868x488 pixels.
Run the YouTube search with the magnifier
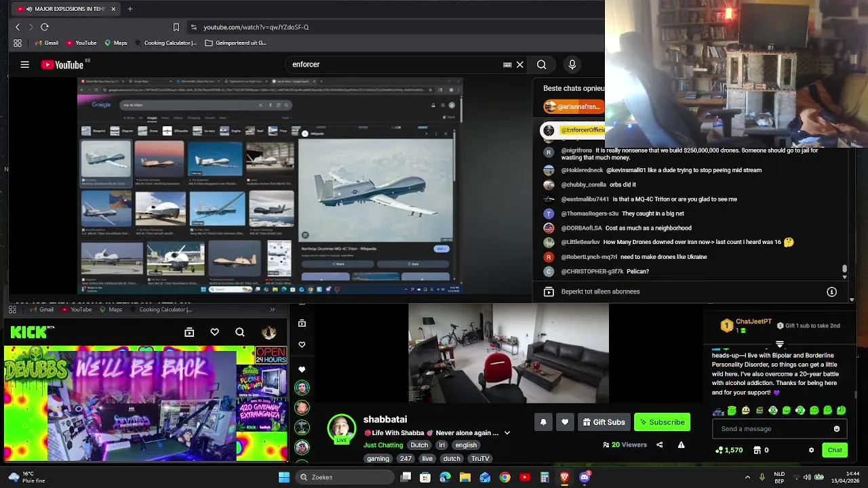(541, 64)
